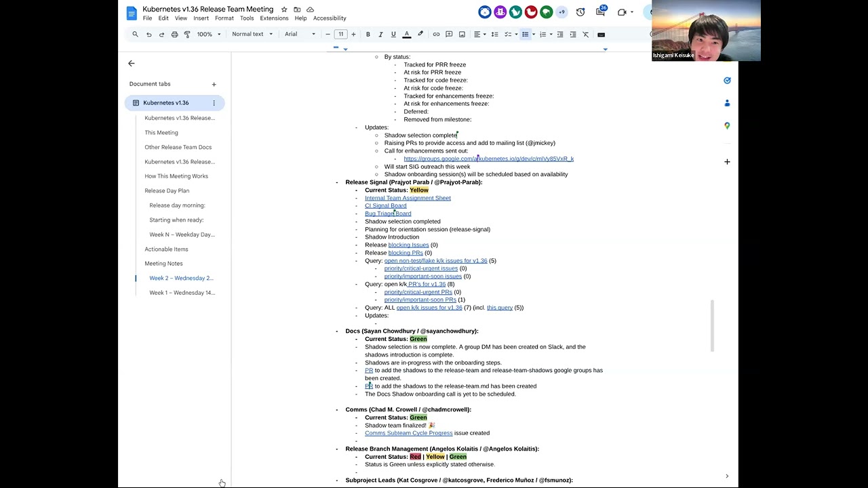The height and width of the screenshot is (488, 868).
Task: Open the Comms Subteam Cycle Progress link
Action: click(408, 433)
